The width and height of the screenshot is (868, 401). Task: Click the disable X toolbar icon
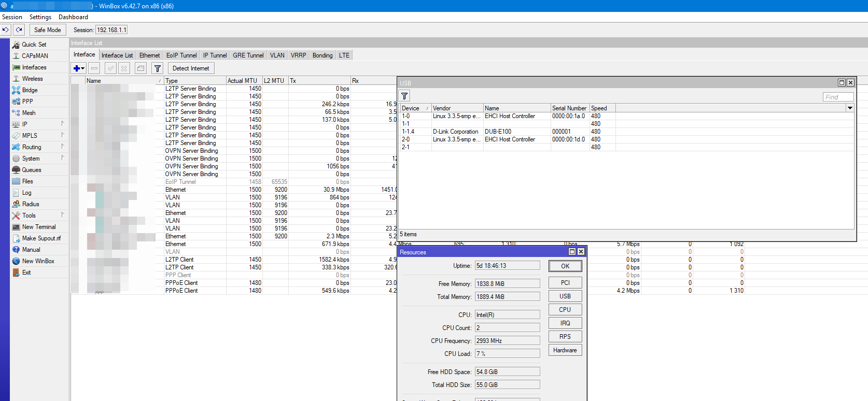124,68
